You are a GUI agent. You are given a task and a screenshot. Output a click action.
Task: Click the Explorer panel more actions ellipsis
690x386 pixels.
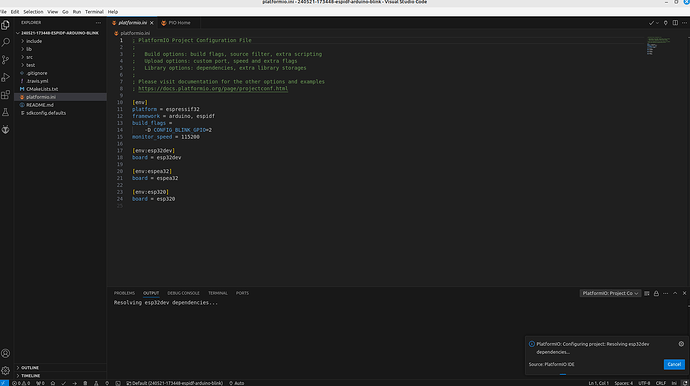coord(98,22)
